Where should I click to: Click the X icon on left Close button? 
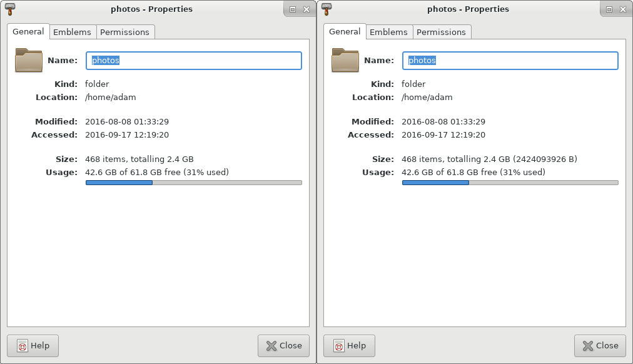271,346
